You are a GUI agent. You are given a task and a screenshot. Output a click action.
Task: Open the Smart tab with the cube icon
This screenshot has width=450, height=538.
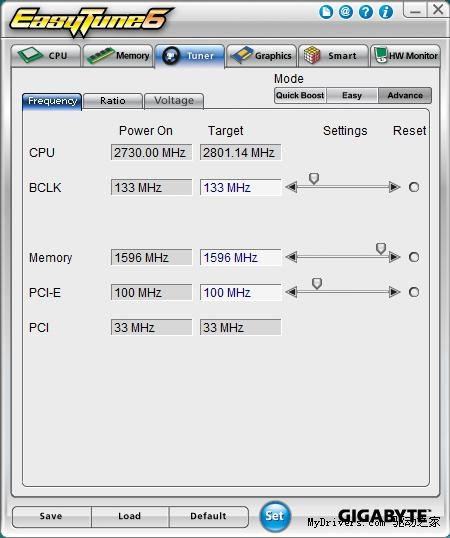coord(333,56)
